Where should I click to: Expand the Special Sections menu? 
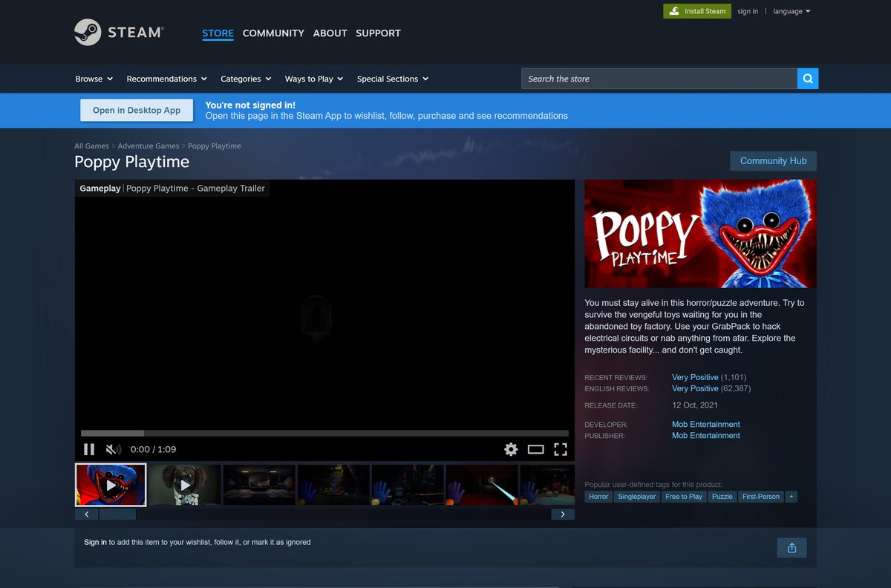pos(393,79)
